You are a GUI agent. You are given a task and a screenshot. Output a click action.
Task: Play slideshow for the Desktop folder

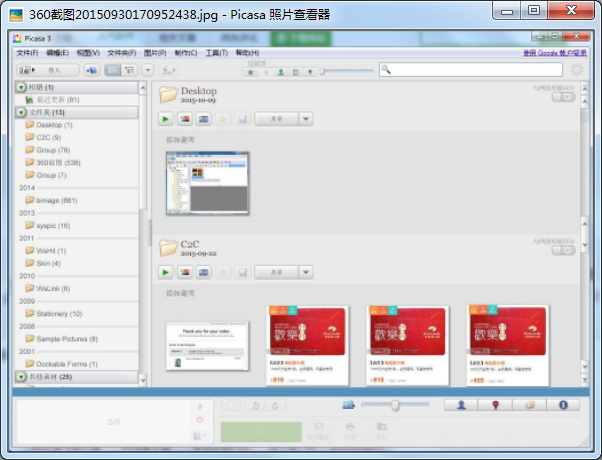[167, 119]
